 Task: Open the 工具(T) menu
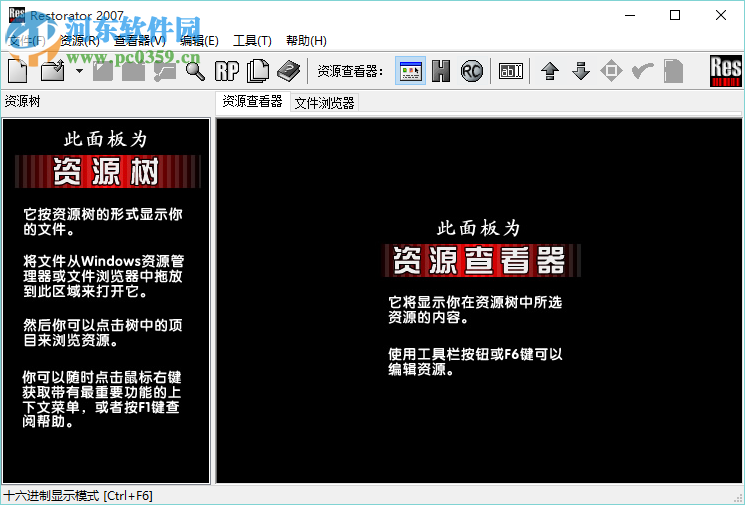click(252, 41)
